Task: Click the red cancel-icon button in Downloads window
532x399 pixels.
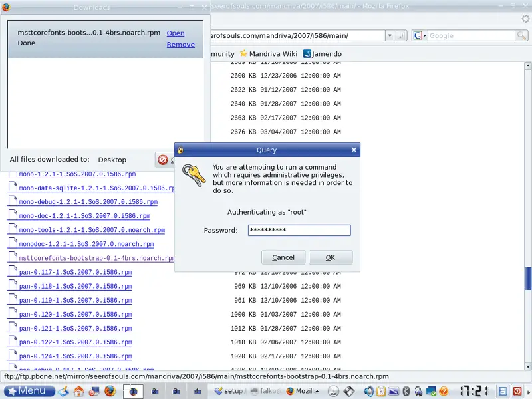Action: [x=165, y=160]
